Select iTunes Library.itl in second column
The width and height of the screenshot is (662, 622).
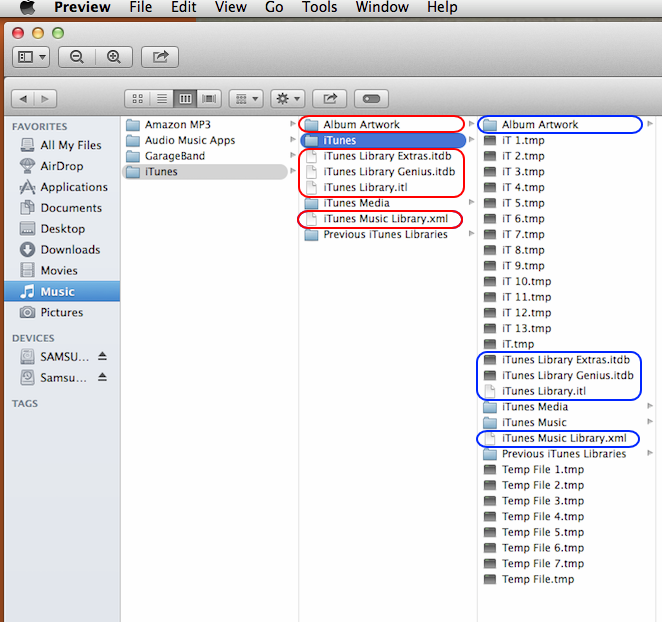(382, 187)
